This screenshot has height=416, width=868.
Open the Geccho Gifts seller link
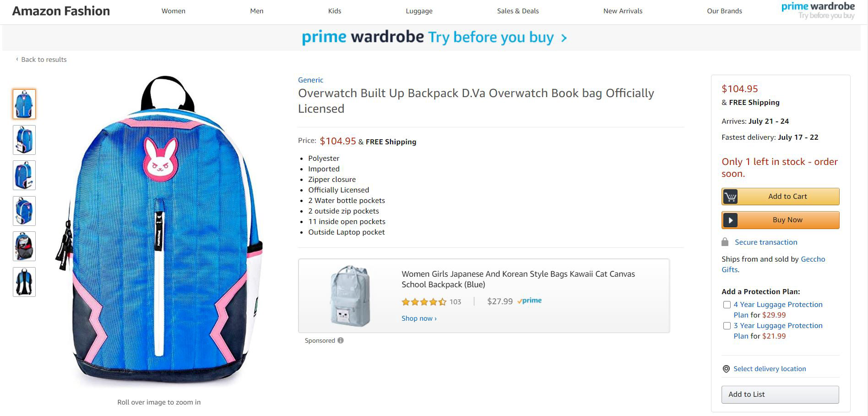[x=774, y=264]
